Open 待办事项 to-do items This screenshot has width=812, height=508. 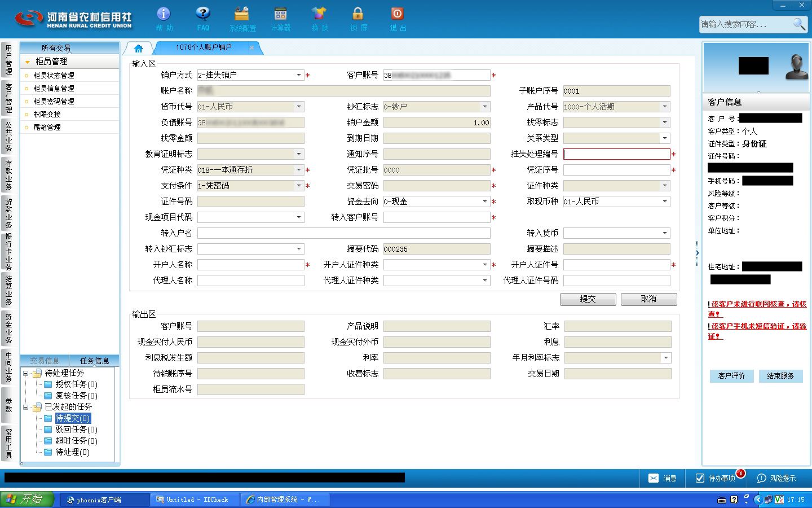716,478
